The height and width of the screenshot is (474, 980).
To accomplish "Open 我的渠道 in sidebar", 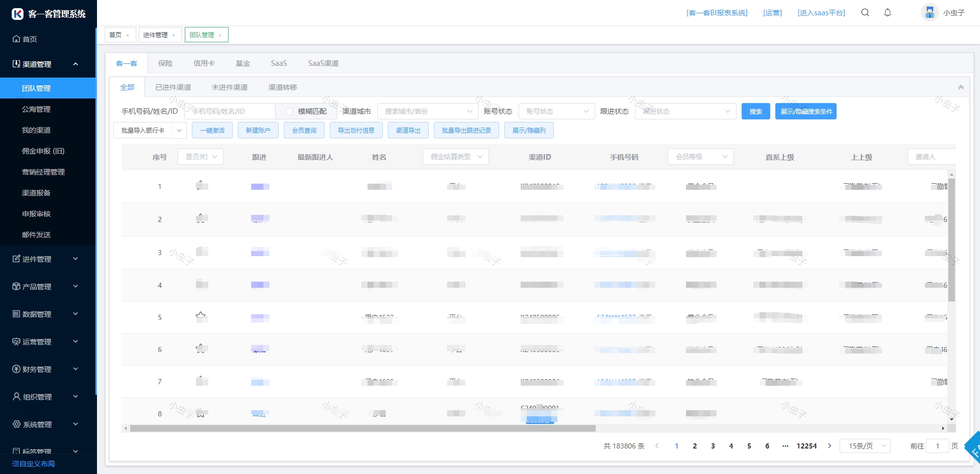I will [x=48, y=130].
